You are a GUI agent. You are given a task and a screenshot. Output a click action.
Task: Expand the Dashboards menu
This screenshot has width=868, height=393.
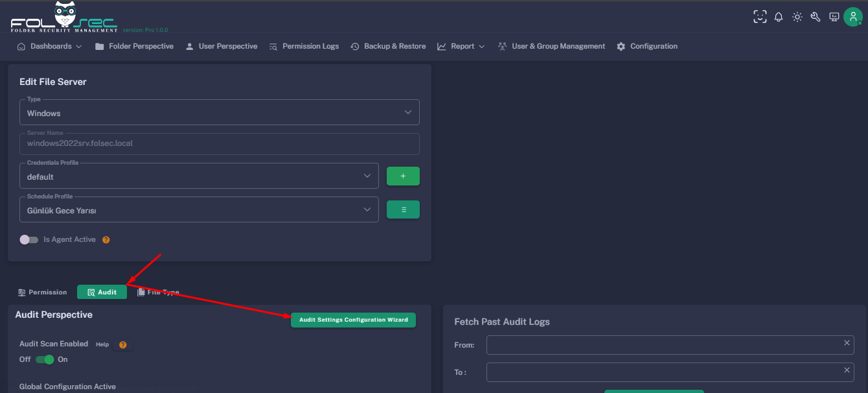(50, 47)
